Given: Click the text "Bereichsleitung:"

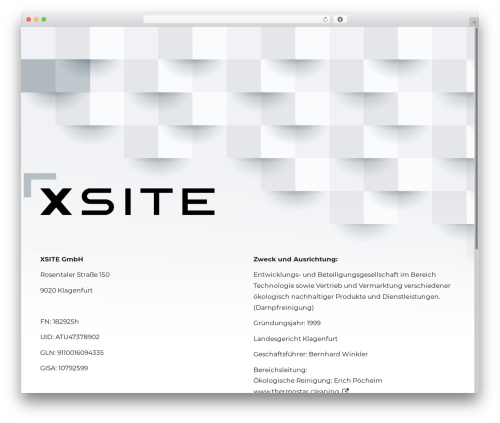Looking at the screenshot, I should tap(280, 370).
